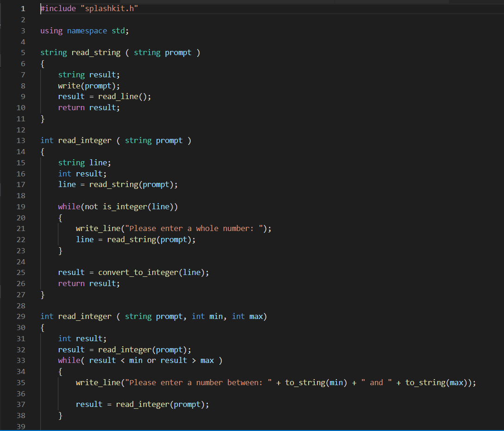Select line number 13 in the gutter

click(21, 141)
